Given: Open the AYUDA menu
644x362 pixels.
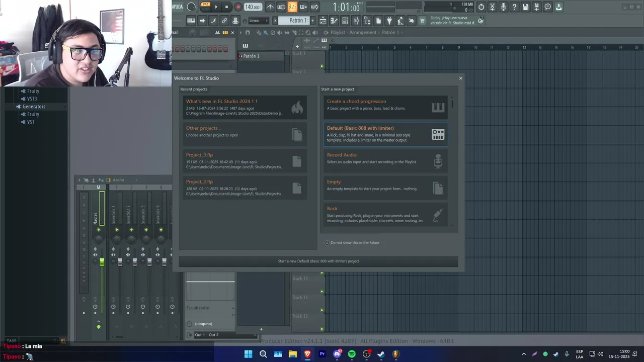Looking at the screenshot, I should (x=177, y=7).
